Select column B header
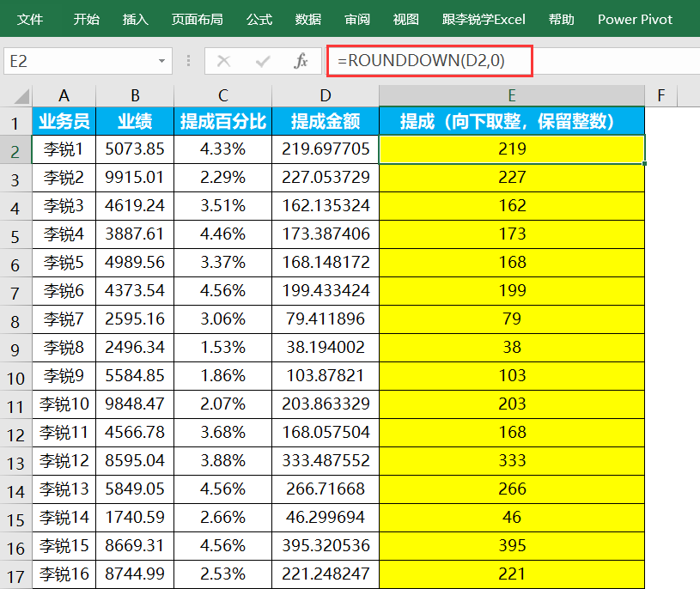This screenshot has width=700, height=589. 135,95
